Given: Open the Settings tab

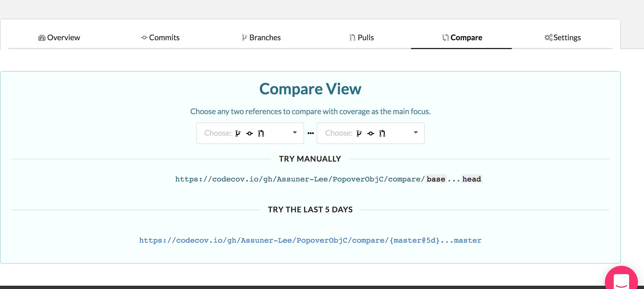Looking at the screenshot, I should point(562,38).
